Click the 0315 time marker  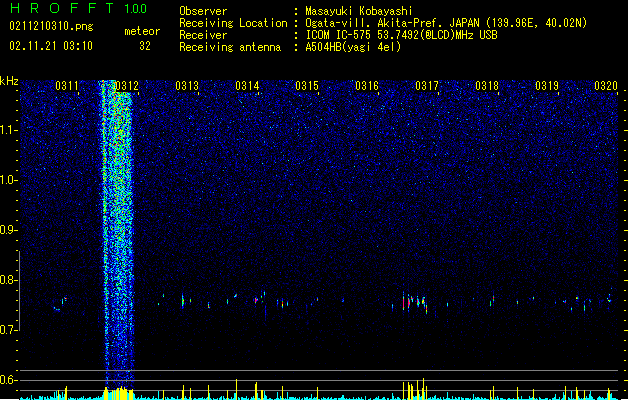click(307, 86)
